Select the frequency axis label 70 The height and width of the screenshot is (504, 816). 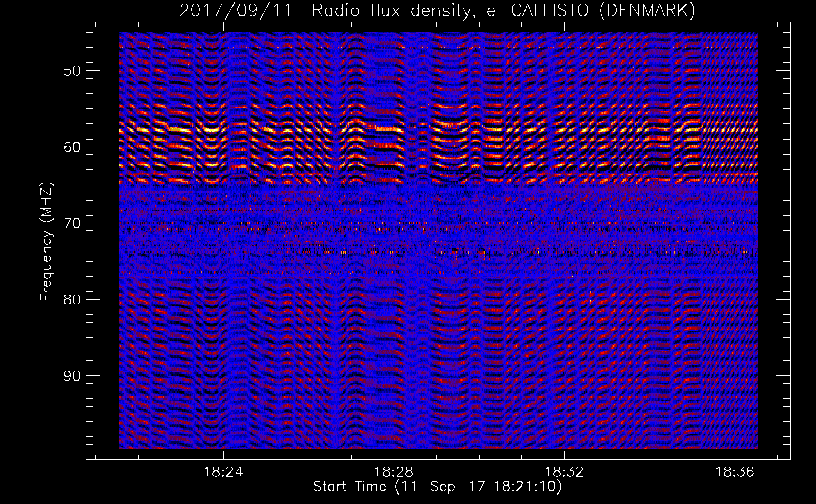pyautogui.click(x=72, y=223)
